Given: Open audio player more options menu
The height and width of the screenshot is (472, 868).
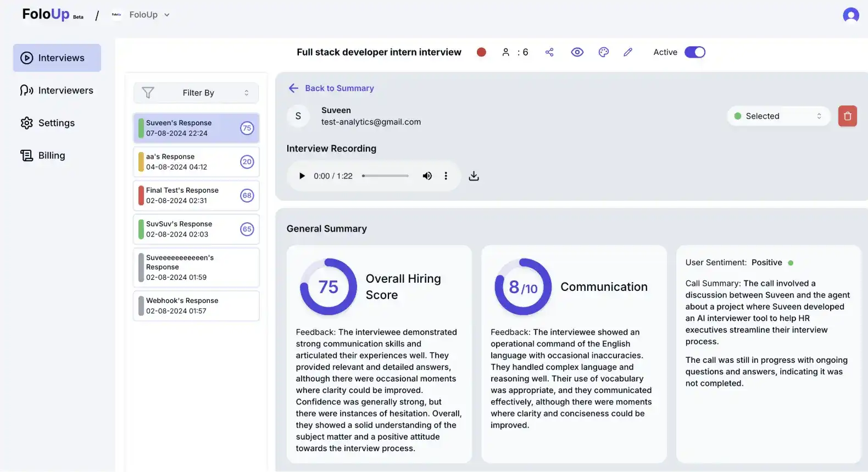Looking at the screenshot, I should (446, 176).
